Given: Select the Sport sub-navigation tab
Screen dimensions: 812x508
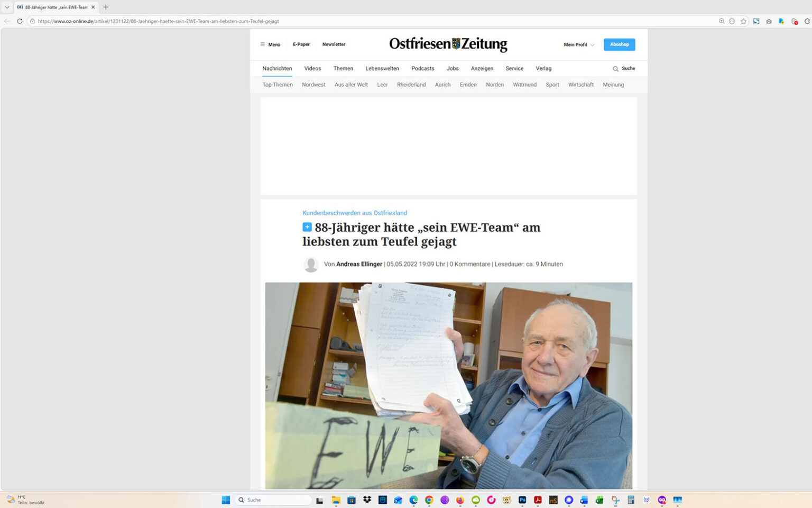Looking at the screenshot, I should [552, 85].
